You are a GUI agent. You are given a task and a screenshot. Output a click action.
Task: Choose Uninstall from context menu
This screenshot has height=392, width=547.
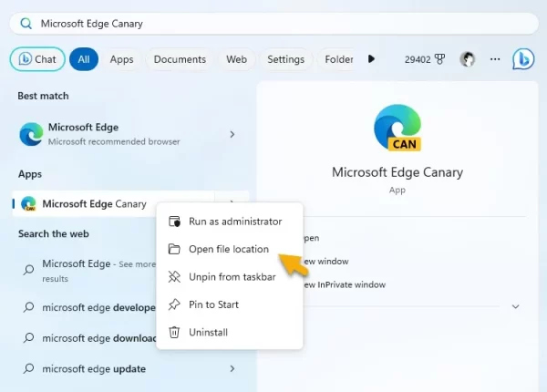(x=230, y=333)
